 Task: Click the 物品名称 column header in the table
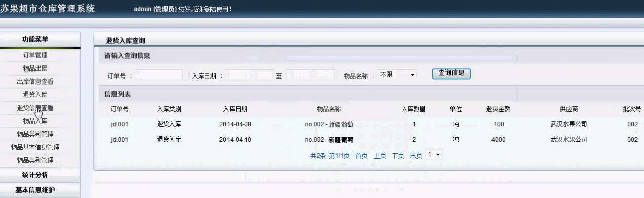tap(328, 109)
